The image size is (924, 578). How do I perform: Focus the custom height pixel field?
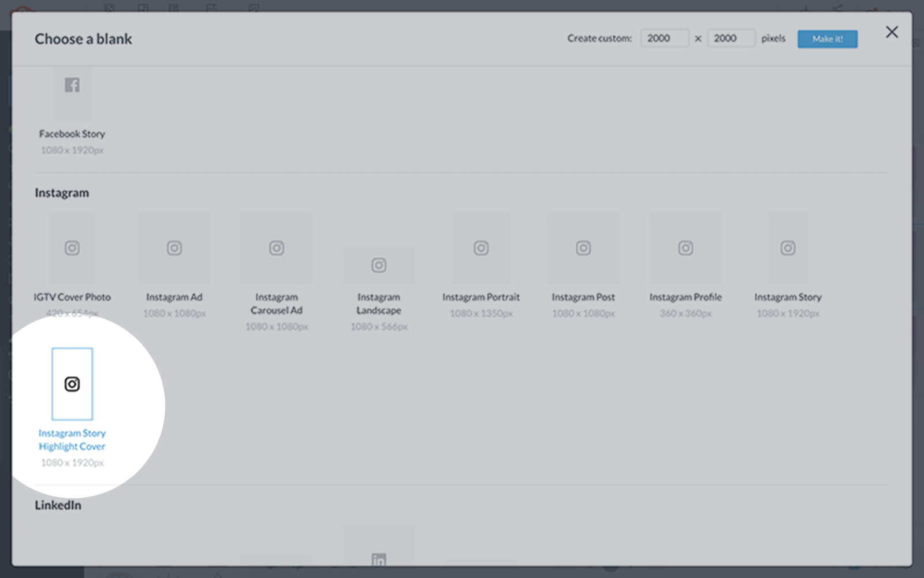tap(731, 38)
